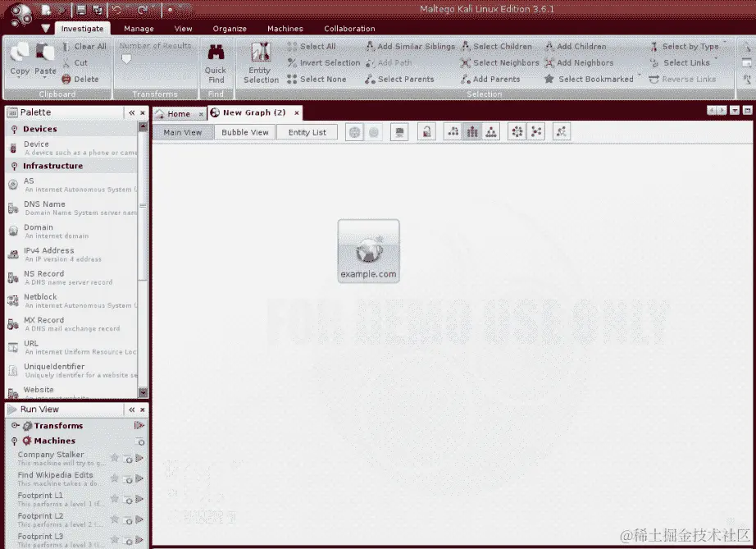The image size is (756, 549).
Task: Open the Manage ribbon tab
Action: [139, 29]
